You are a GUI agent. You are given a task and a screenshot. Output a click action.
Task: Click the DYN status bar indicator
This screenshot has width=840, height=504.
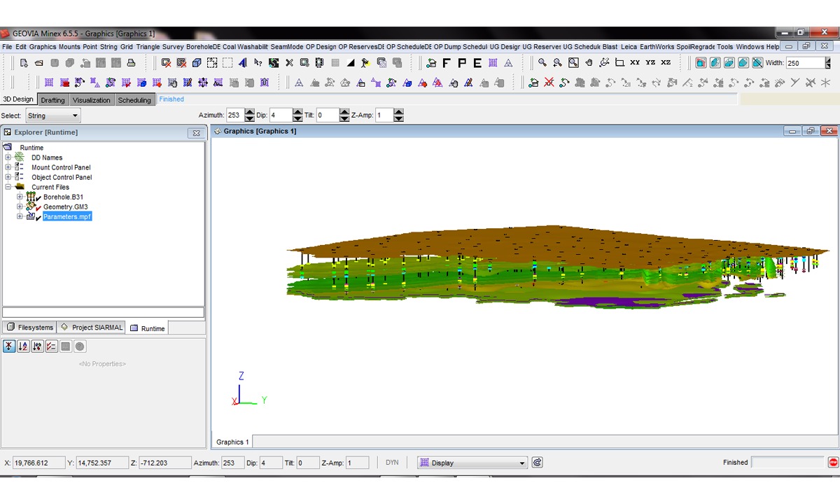pos(392,463)
